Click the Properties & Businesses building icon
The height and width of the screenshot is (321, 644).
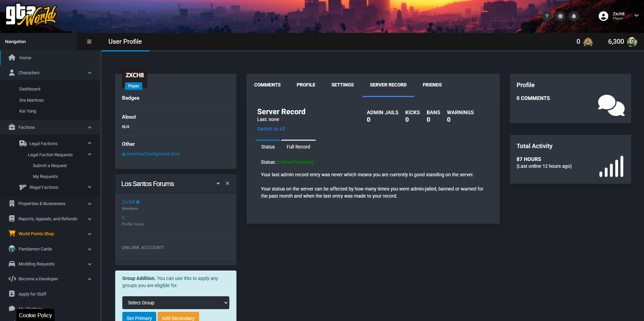click(12, 203)
